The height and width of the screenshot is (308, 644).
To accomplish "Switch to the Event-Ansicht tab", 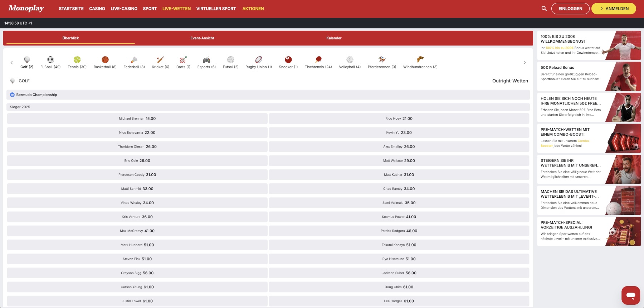I will (202, 38).
